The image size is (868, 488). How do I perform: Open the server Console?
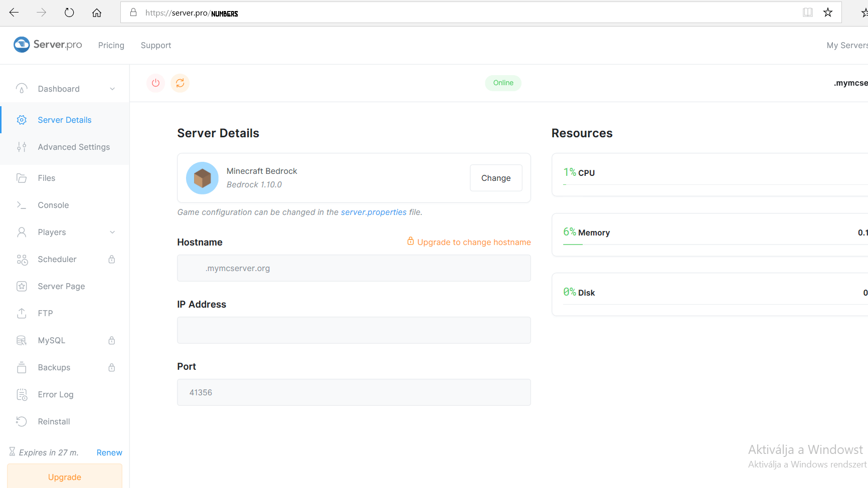pos(53,205)
